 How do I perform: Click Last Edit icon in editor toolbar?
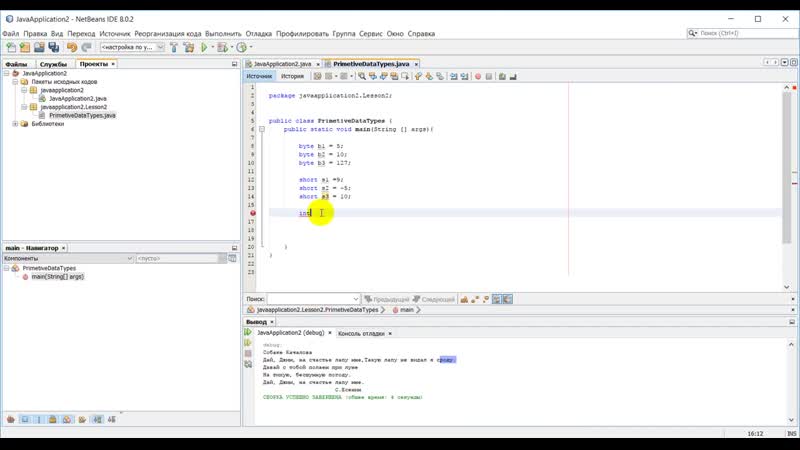[317, 77]
